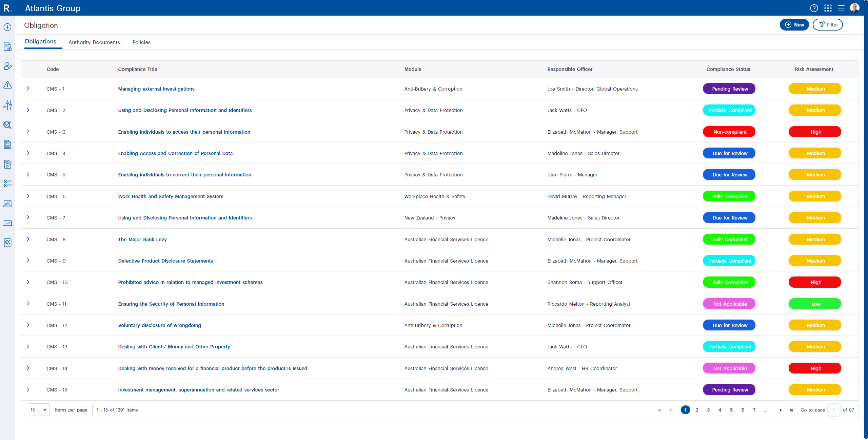868x440 pixels.
Task: Open the sliders controls sidebar icon
Action: 7,105
